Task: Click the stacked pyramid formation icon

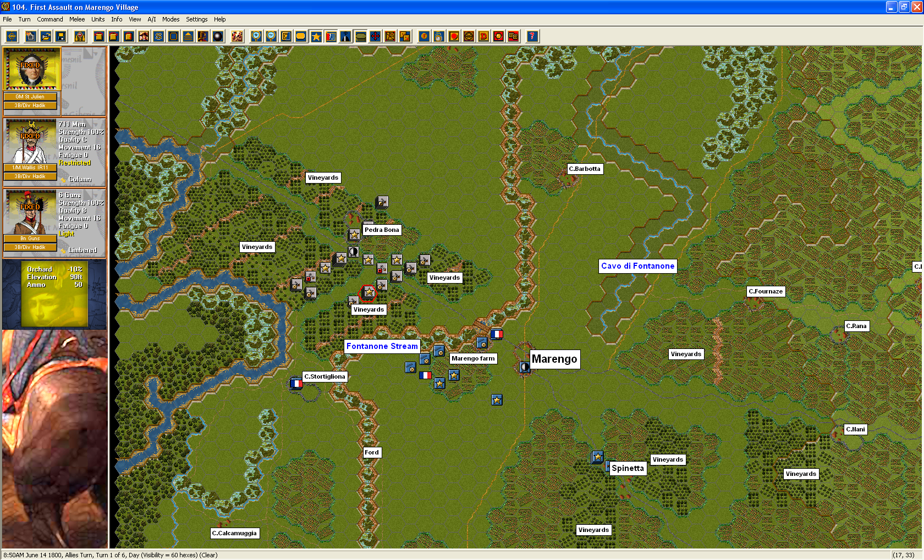Action: point(188,36)
